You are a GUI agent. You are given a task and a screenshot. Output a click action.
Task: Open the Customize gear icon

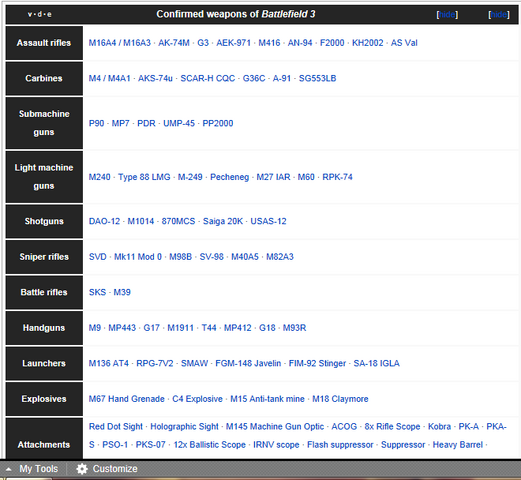pos(82,469)
